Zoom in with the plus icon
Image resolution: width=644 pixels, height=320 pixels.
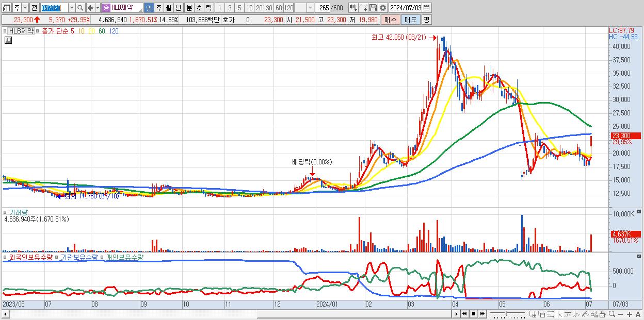click(x=630, y=314)
